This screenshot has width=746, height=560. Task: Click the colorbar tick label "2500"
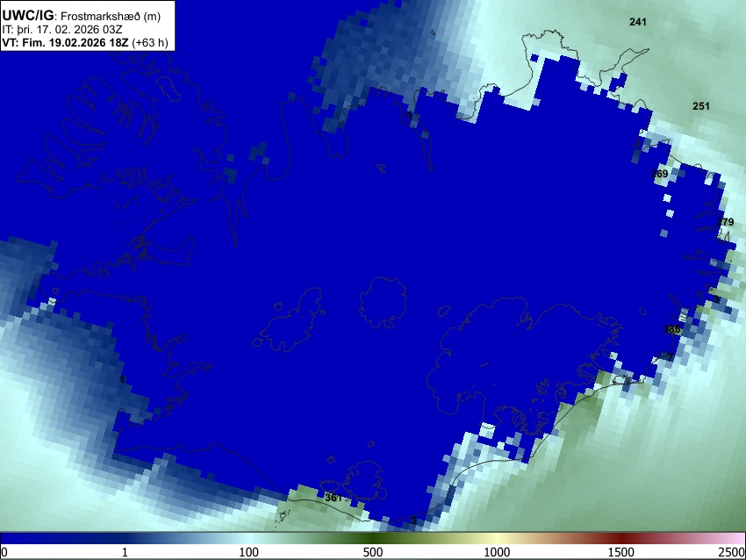(x=732, y=552)
